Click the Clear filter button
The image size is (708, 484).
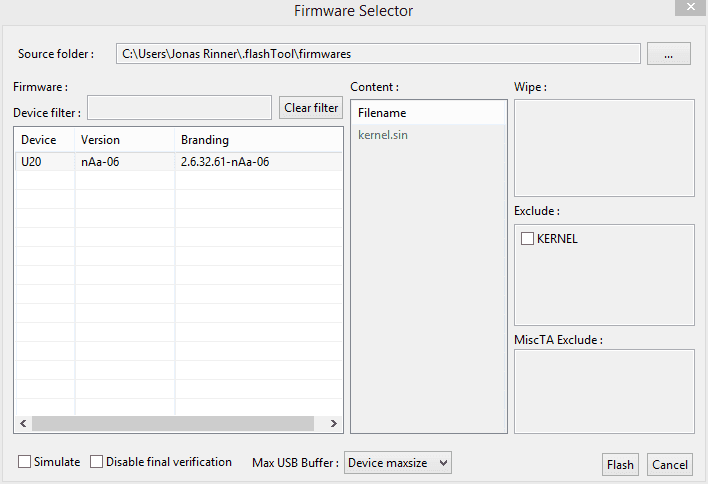click(x=311, y=108)
